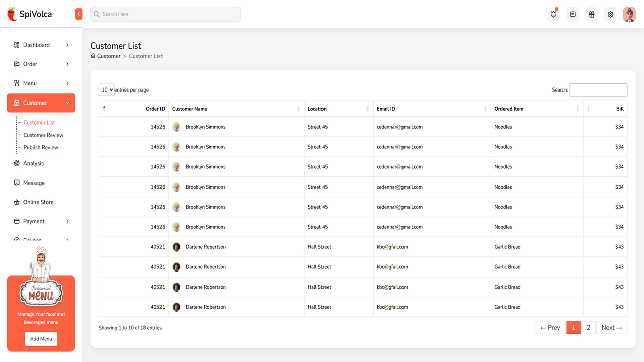Collapse the sidebar with the orange arrow

pyautogui.click(x=78, y=14)
